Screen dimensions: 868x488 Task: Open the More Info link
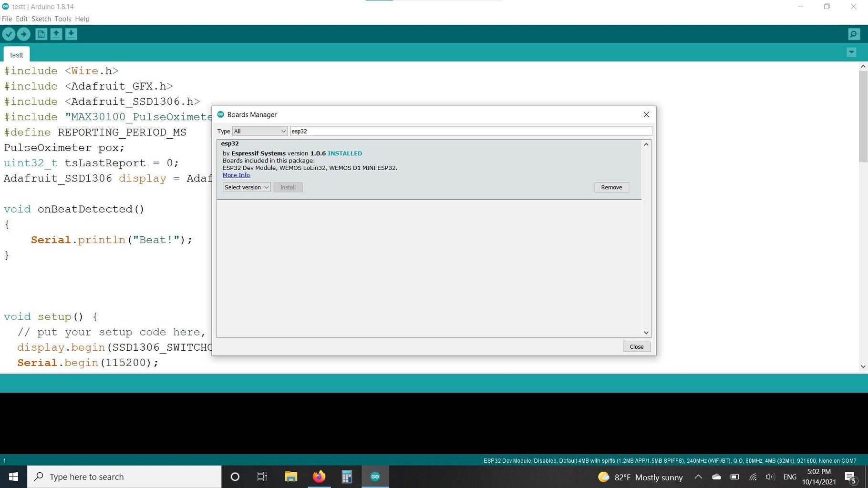point(236,175)
